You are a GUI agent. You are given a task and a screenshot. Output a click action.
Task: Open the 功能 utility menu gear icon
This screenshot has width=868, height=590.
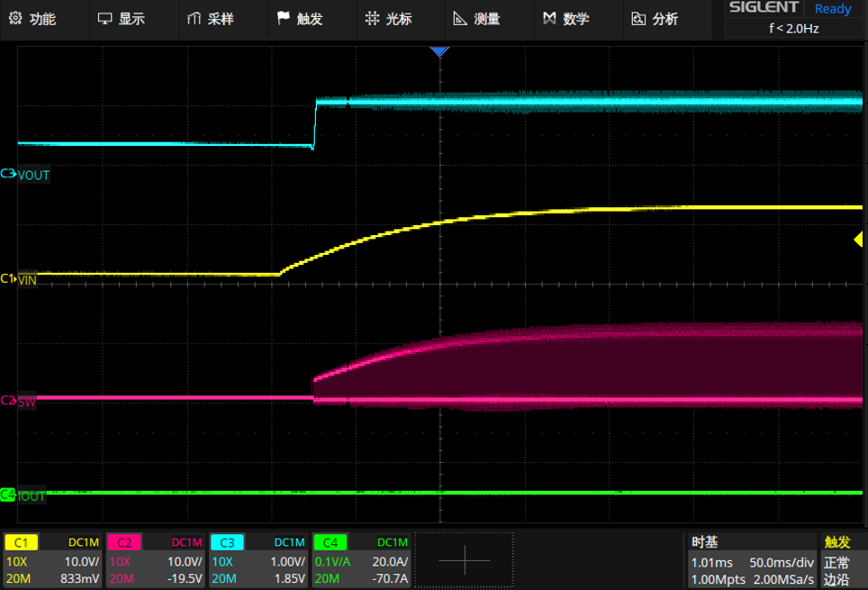click(15, 18)
